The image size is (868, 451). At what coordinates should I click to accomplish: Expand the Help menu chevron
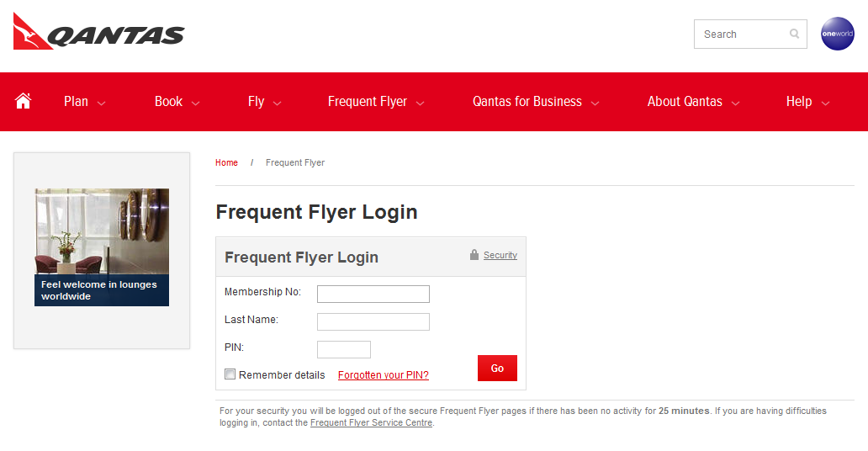point(825,103)
